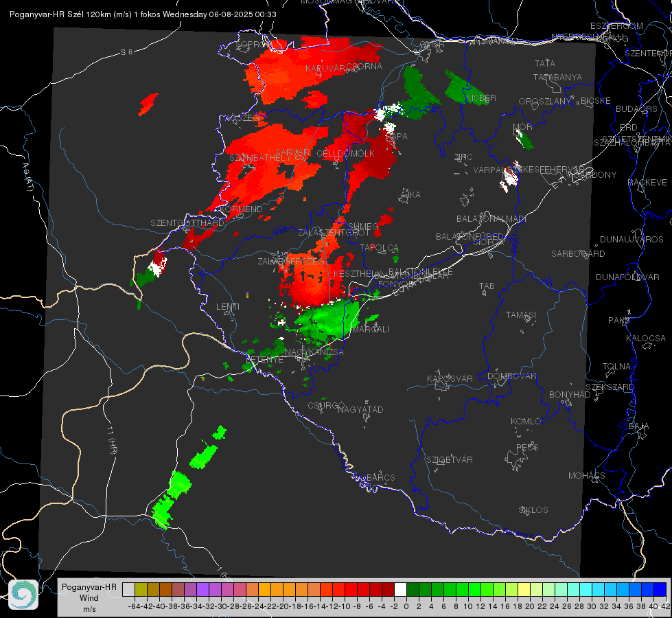Select the purple -34 m/s legend swatch
Screen dimensions: 672x618
pos(202,589)
